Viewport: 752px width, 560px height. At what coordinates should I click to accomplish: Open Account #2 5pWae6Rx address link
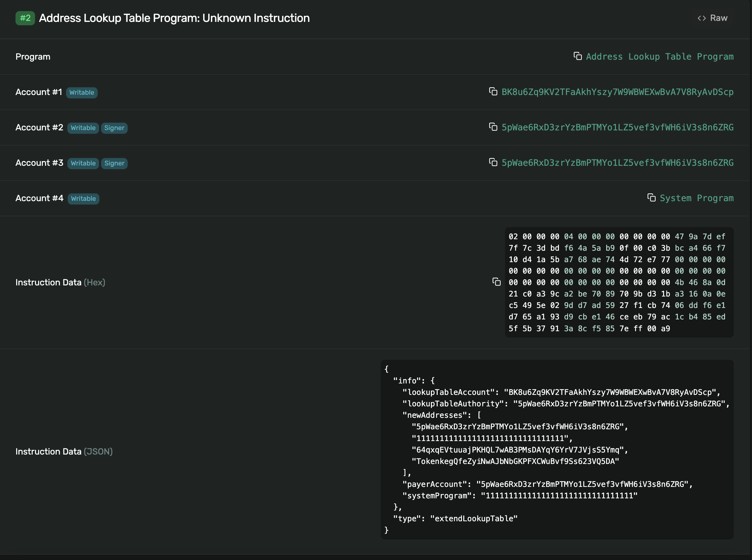point(617,127)
